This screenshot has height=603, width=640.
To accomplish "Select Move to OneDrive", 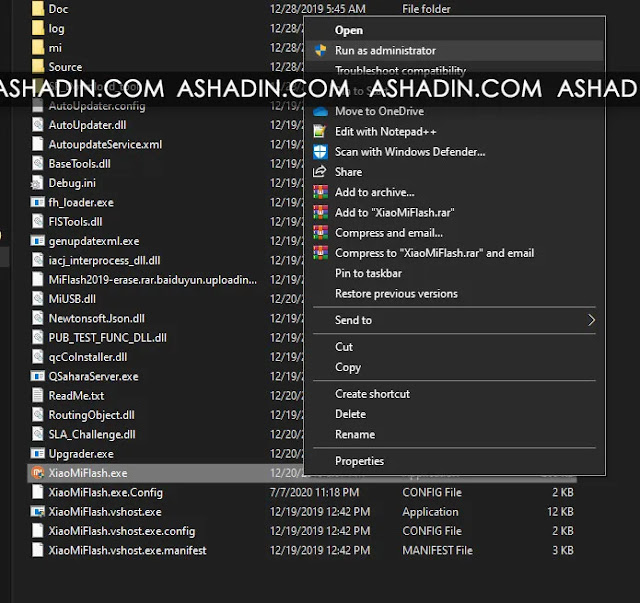I will click(x=379, y=111).
